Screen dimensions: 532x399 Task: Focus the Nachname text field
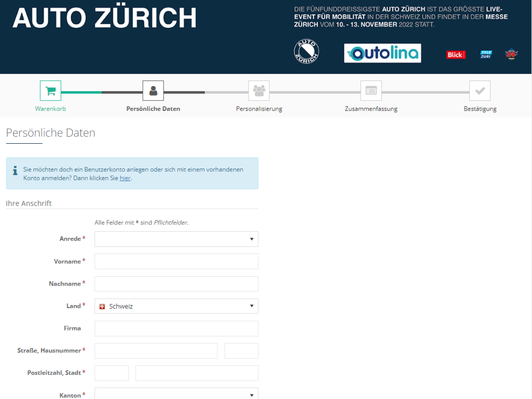[176, 284]
